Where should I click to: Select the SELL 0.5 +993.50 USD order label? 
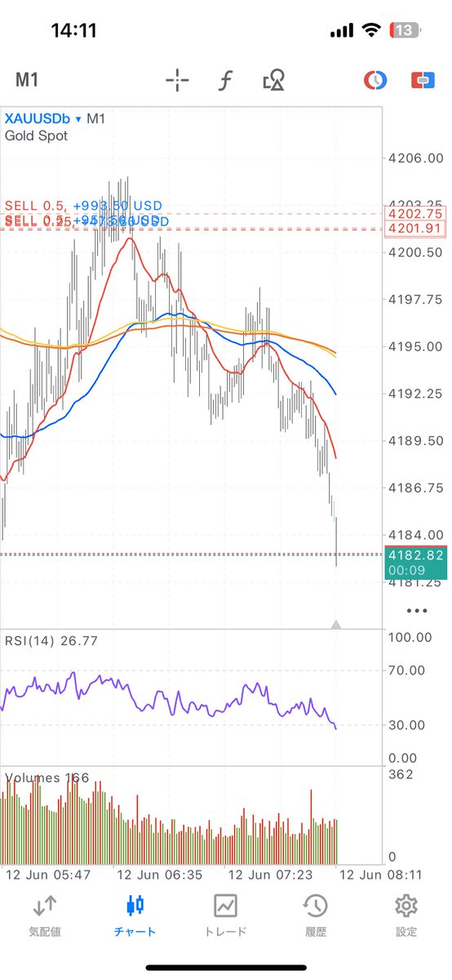(84, 206)
